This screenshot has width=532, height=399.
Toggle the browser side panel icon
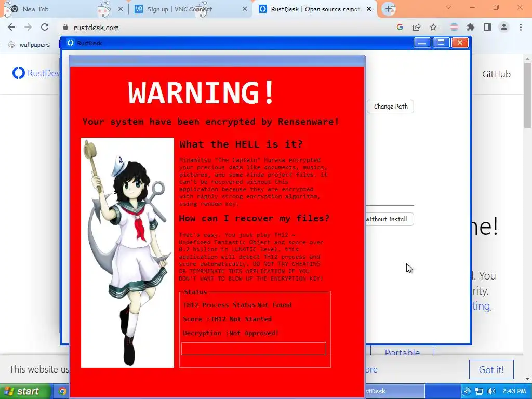[x=487, y=28]
